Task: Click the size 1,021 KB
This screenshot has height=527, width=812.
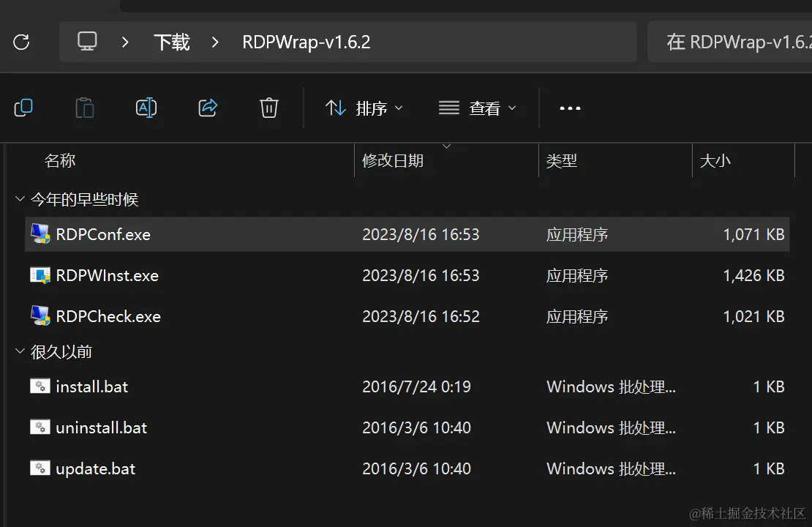Action: [754, 317]
